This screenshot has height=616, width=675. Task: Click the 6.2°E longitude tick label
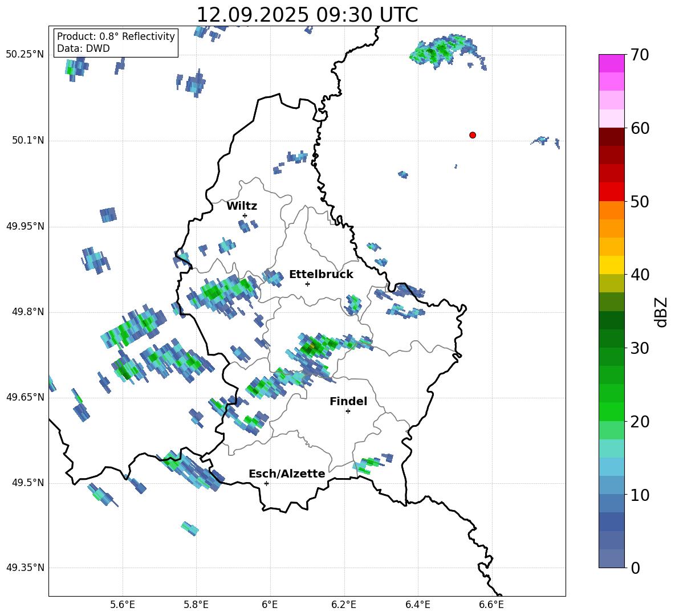tap(344, 604)
